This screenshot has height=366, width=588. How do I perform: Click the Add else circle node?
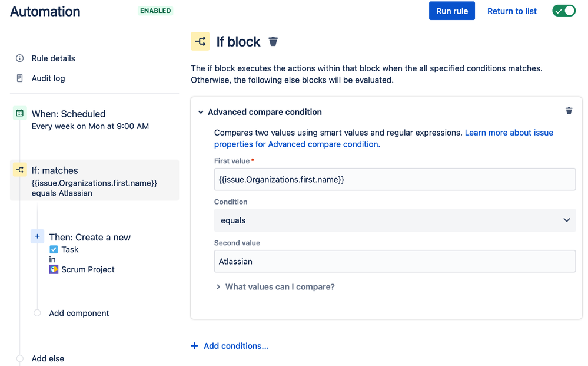tap(20, 358)
